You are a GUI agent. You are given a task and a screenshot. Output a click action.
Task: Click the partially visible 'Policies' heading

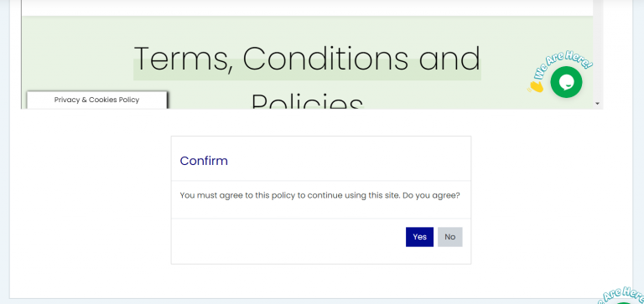307,100
